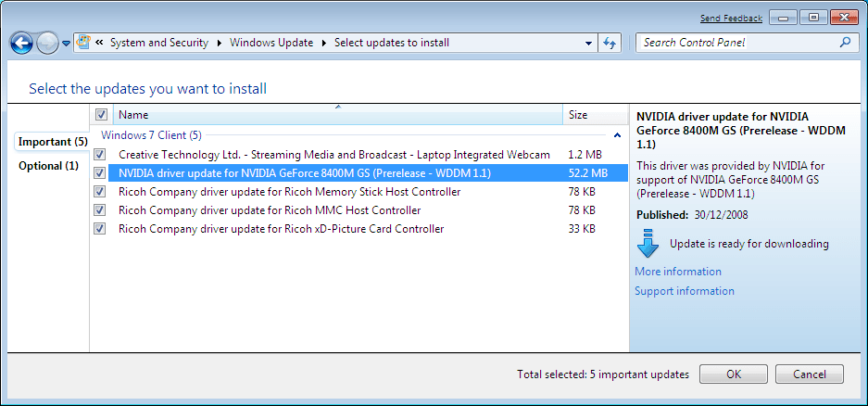Click the Forward navigation arrow button
The image size is (868, 406).
pos(46,43)
